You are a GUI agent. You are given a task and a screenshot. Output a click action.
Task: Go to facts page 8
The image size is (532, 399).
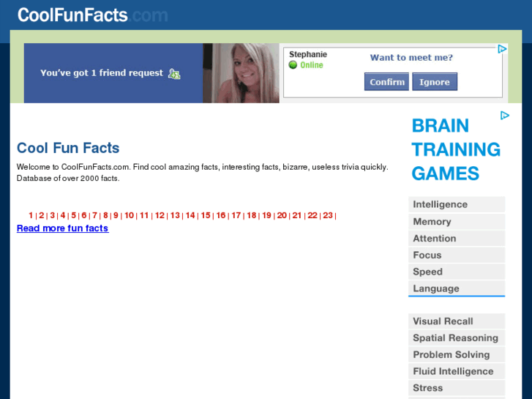(x=105, y=215)
